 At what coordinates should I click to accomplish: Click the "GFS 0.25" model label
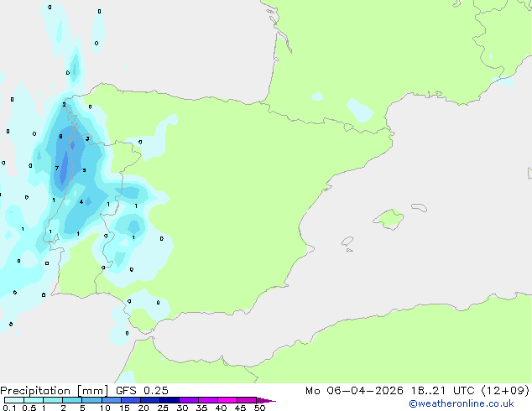142,391
